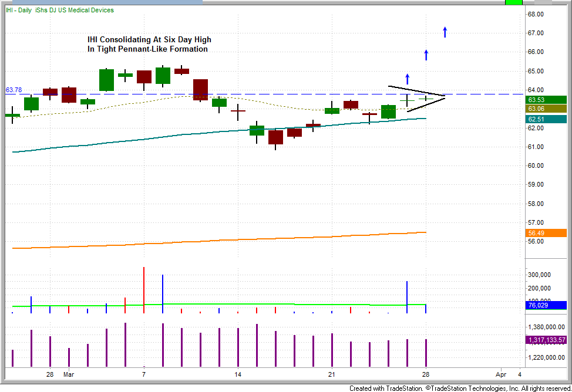Click the 56.00 price axis label
Image resolution: width=572 pixels, height=392 pixels.
tap(536, 241)
